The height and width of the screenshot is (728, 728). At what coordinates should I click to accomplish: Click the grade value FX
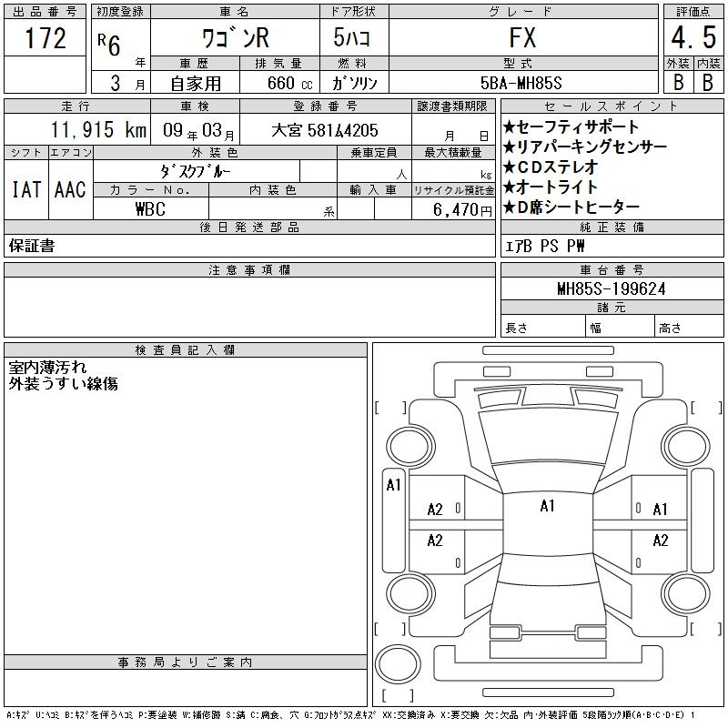(522, 37)
